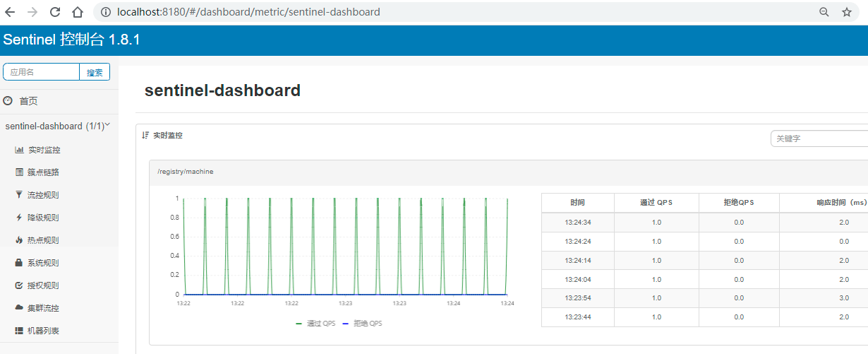Select row time 13:24:04
The width and height of the screenshot is (868, 354).
tap(578, 279)
